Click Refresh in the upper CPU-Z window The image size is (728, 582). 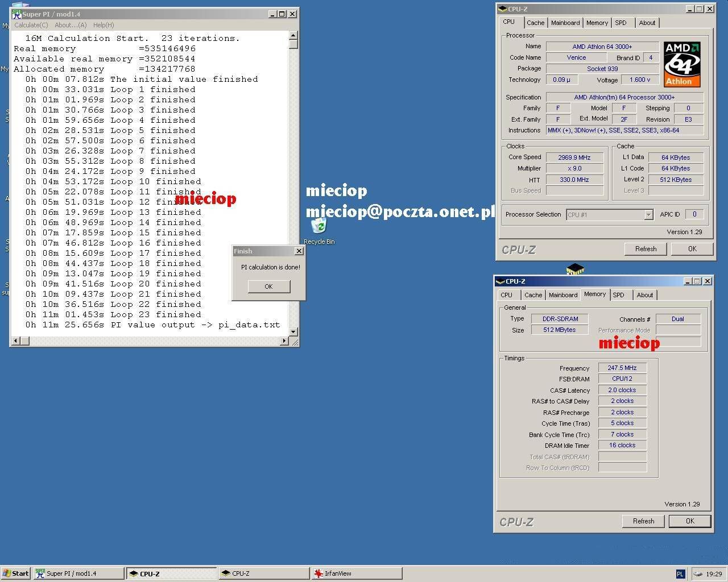click(646, 249)
